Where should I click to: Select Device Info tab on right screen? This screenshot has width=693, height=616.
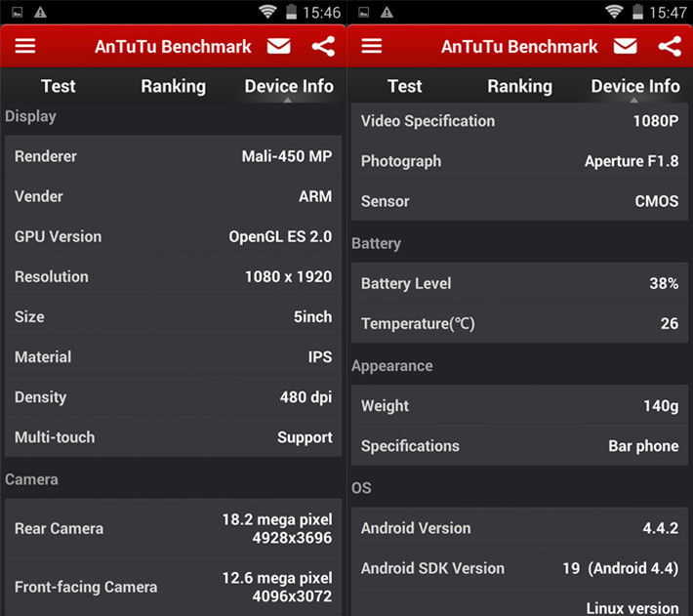pyautogui.click(x=635, y=86)
